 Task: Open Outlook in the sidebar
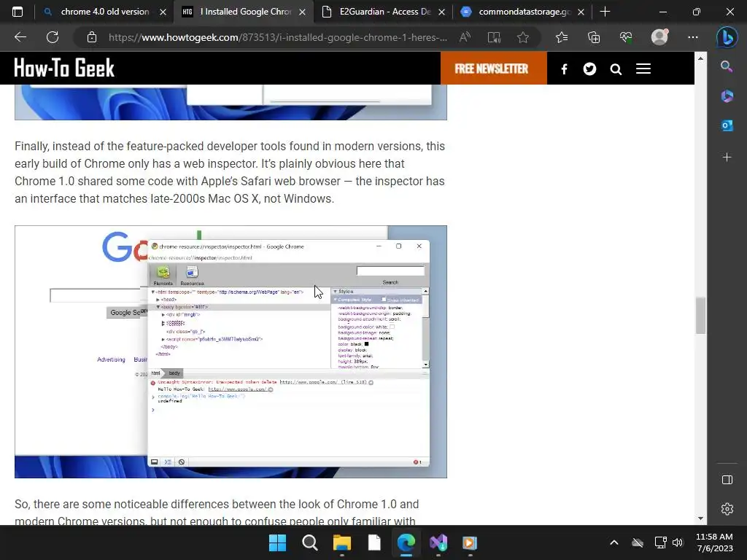[x=727, y=125]
